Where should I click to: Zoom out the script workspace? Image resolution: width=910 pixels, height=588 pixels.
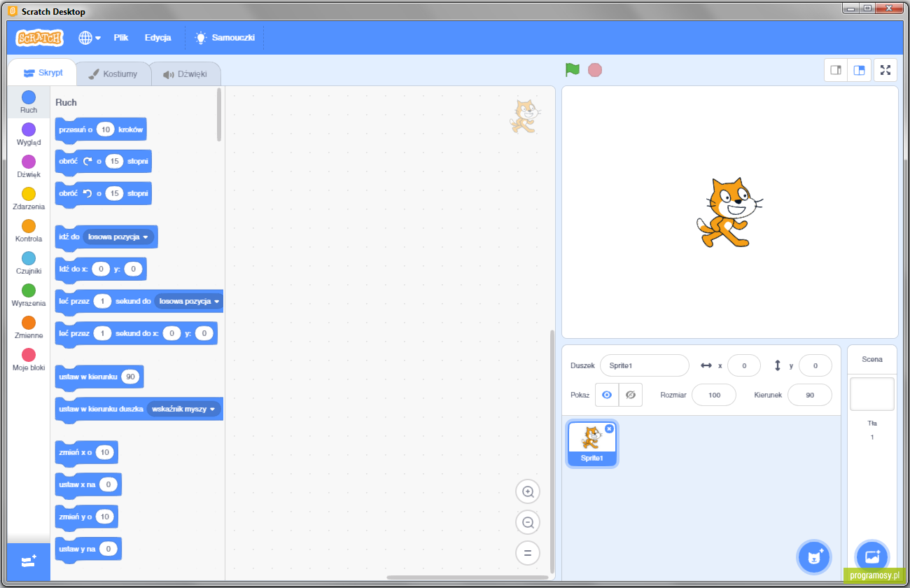(528, 522)
